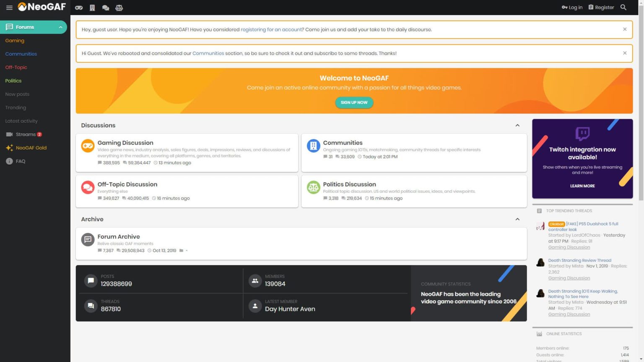
Task: Click the scales politics icon in header
Action: coord(119,8)
